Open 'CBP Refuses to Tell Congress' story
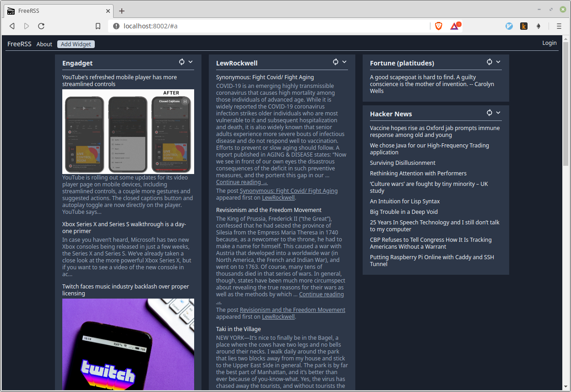 431,243
